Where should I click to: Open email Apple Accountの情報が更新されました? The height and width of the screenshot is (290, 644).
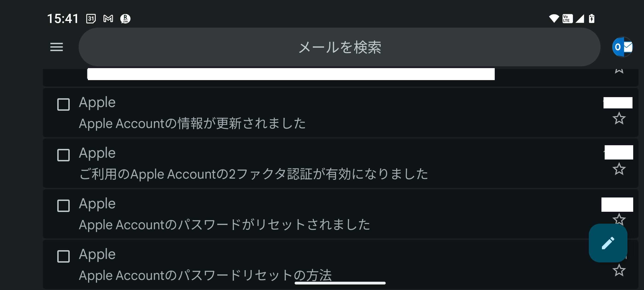[x=300, y=113]
